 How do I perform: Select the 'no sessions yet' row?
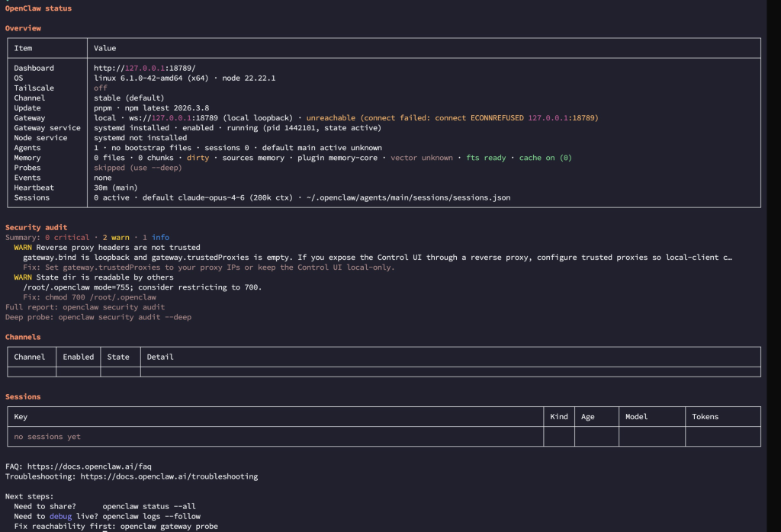[47, 437]
